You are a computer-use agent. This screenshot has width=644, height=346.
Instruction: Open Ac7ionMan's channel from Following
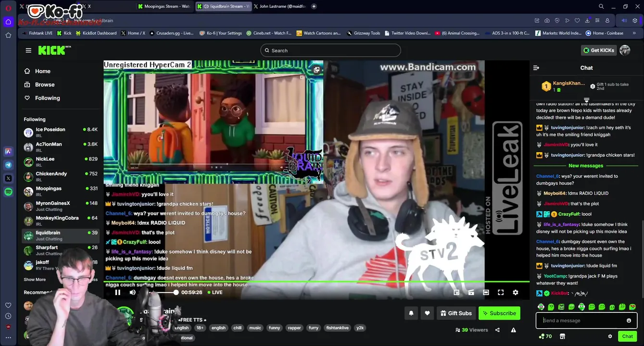pos(61,147)
